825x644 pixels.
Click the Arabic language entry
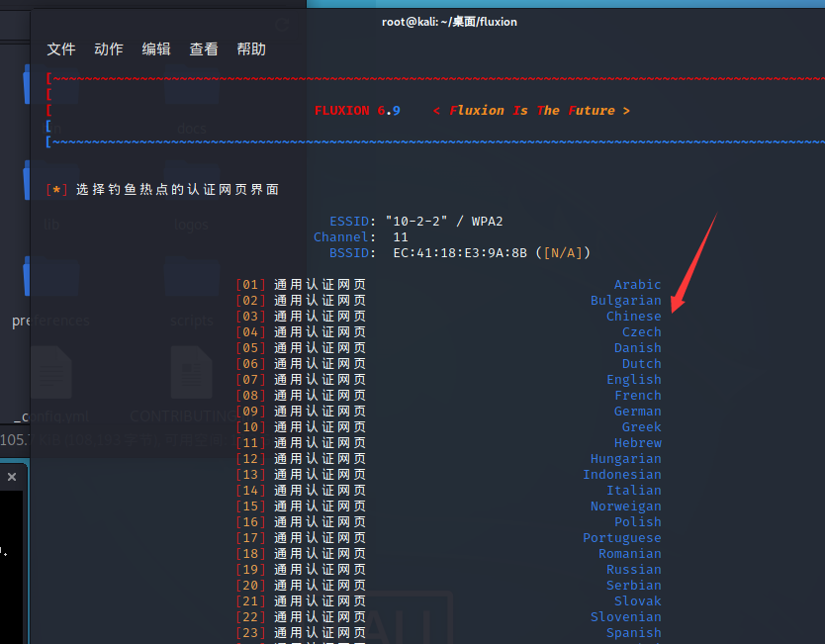(637, 285)
